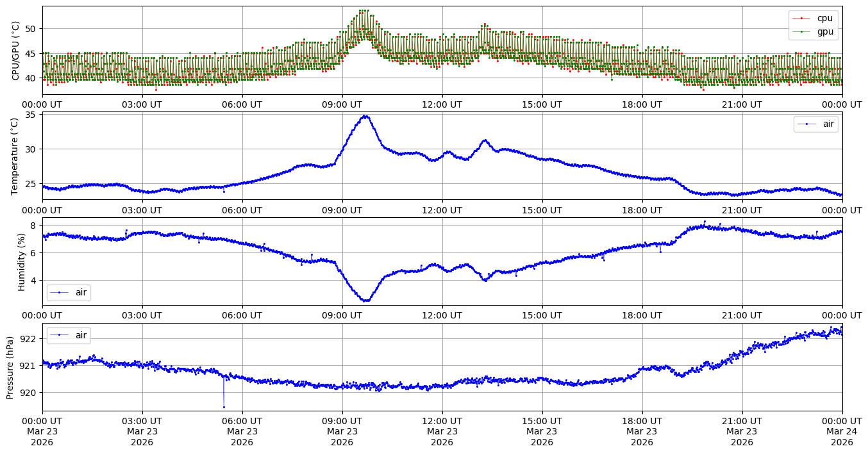Click the Pressure (hPa) y-axis label
Screen dimensions: 868x453
(x=10, y=367)
